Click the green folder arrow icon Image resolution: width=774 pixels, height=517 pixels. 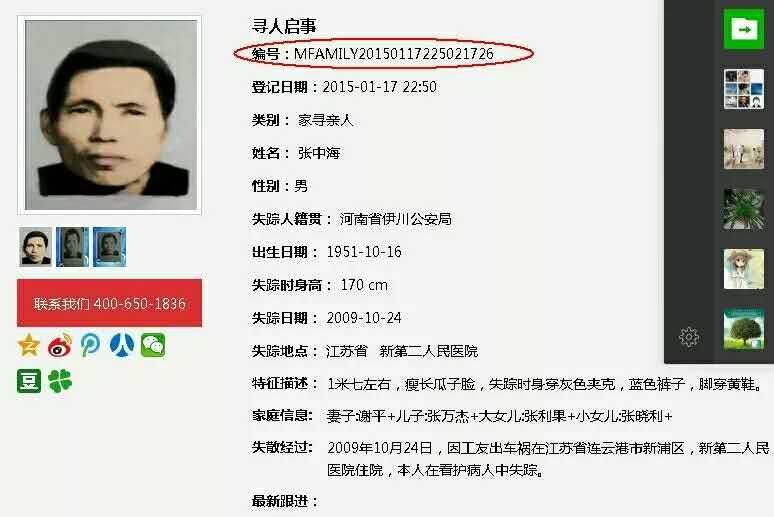click(744, 30)
